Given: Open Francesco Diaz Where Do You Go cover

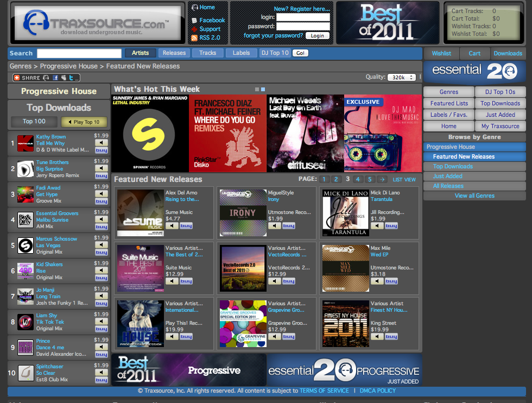Looking at the screenshot, I should click(227, 134).
